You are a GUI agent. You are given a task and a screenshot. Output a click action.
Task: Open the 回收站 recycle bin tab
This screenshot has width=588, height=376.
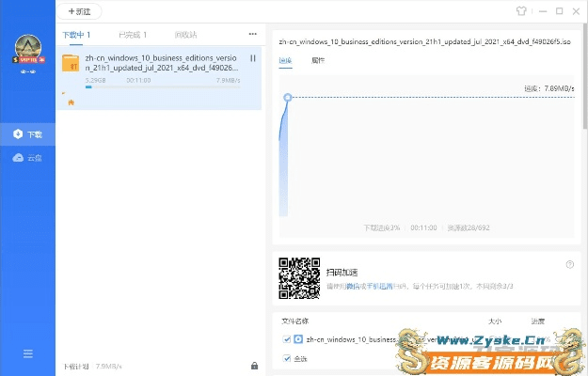[185, 35]
